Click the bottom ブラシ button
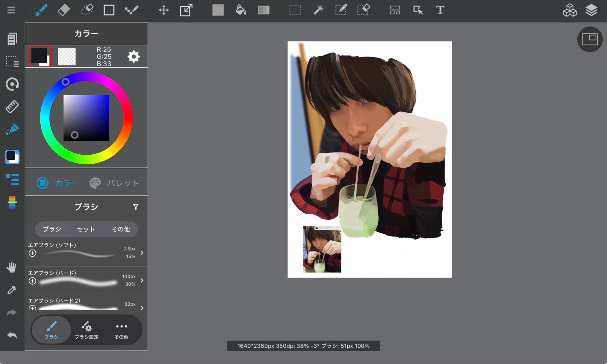The height and width of the screenshot is (364, 607). (x=51, y=330)
